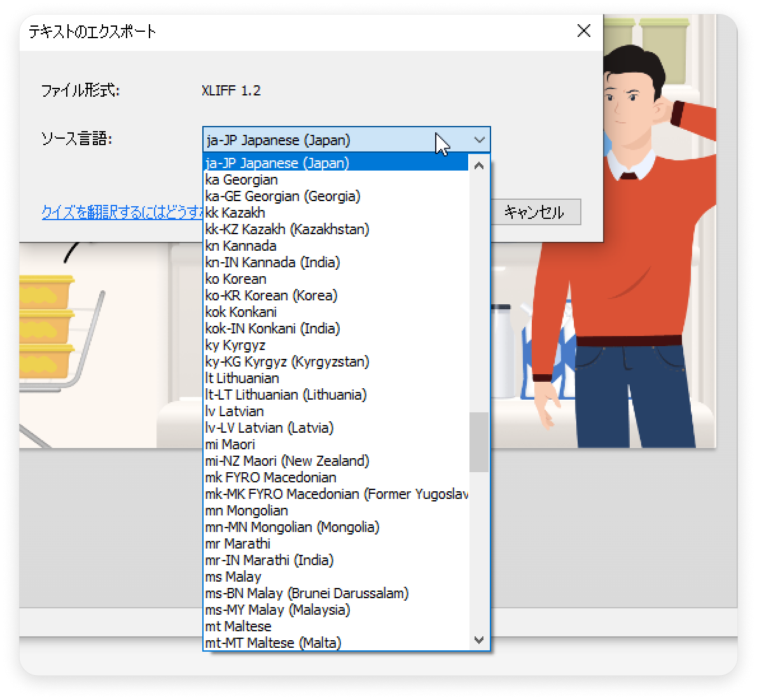Image resolution: width=757 pixels, height=700 pixels.
Task: Select mk-MK FYRO Macedonian (Former Yugoslav...)
Action: tap(336, 494)
